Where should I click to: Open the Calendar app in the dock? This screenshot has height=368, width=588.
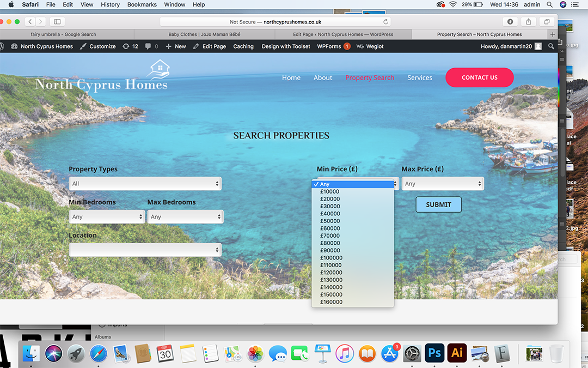(165, 353)
